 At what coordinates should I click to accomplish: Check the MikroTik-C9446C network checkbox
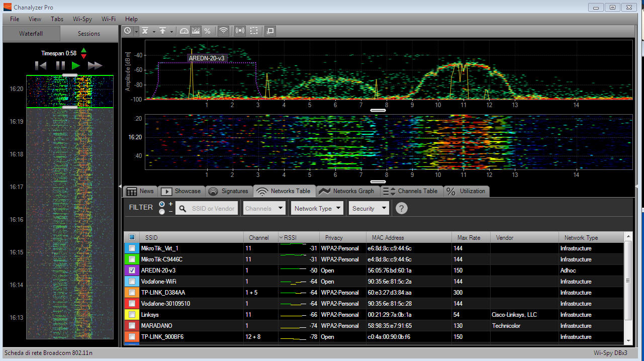pos(132,259)
